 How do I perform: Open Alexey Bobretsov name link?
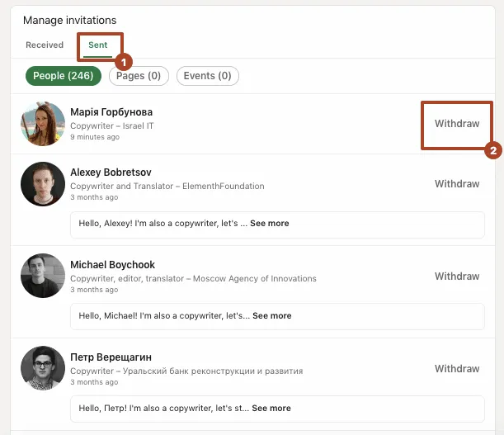click(111, 173)
